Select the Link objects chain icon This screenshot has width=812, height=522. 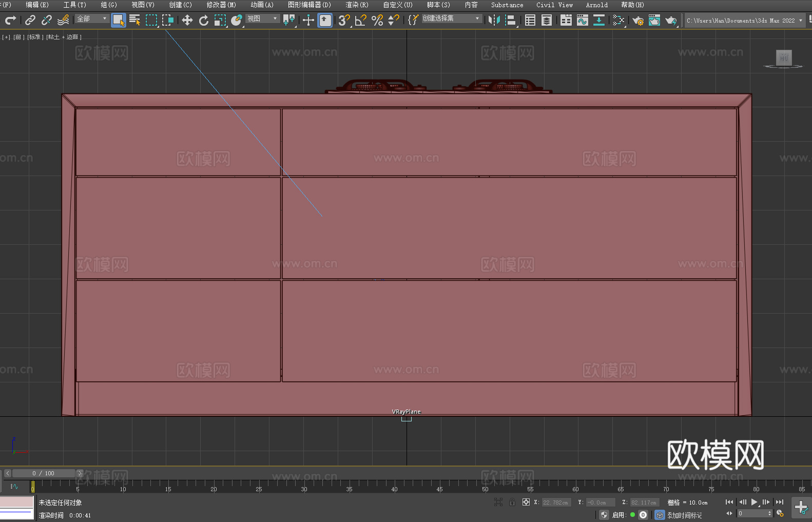pos(30,20)
